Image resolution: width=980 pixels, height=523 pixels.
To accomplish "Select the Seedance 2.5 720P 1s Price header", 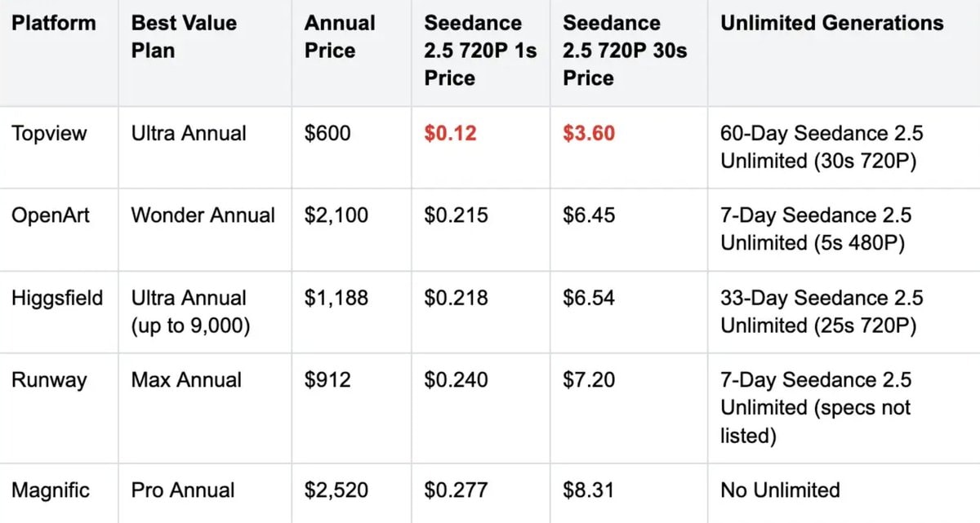I will (x=480, y=51).
